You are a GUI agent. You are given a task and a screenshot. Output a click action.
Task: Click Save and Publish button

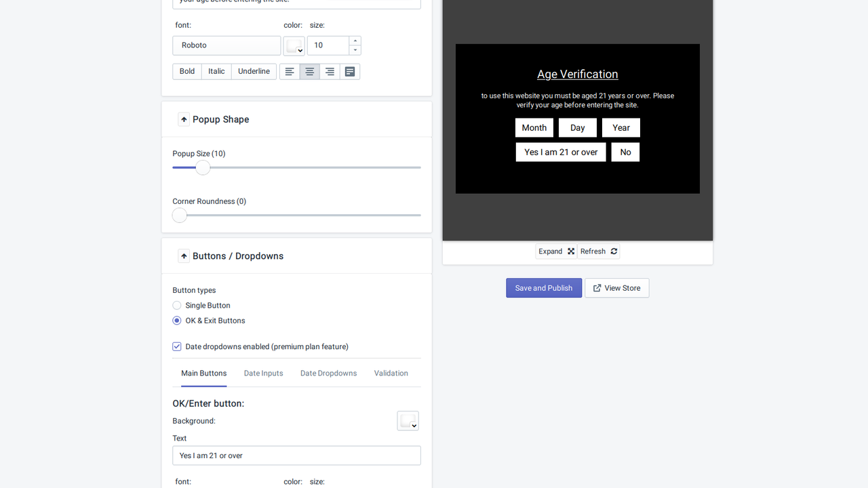click(544, 288)
